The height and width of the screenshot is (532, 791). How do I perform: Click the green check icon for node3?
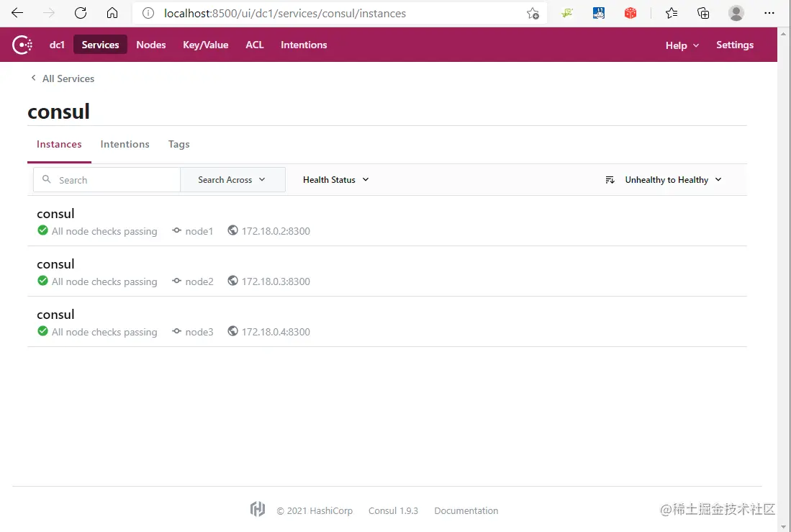(43, 331)
